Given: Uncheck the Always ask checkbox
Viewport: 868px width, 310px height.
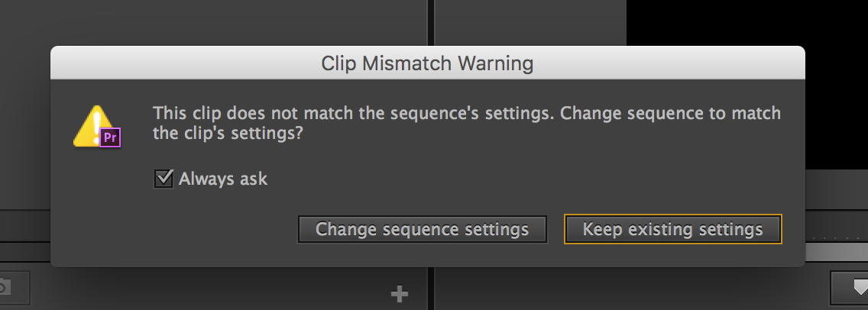Looking at the screenshot, I should pyautogui.click(x=164, y=179).
